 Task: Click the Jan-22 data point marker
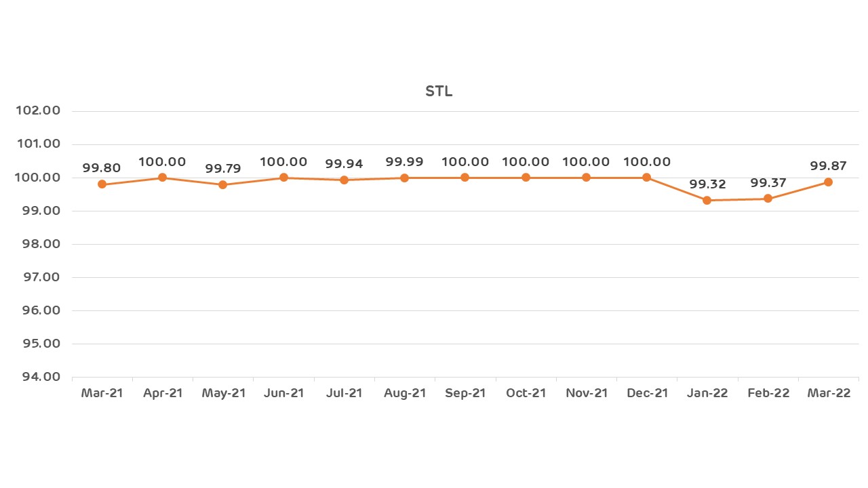(707, 200)
